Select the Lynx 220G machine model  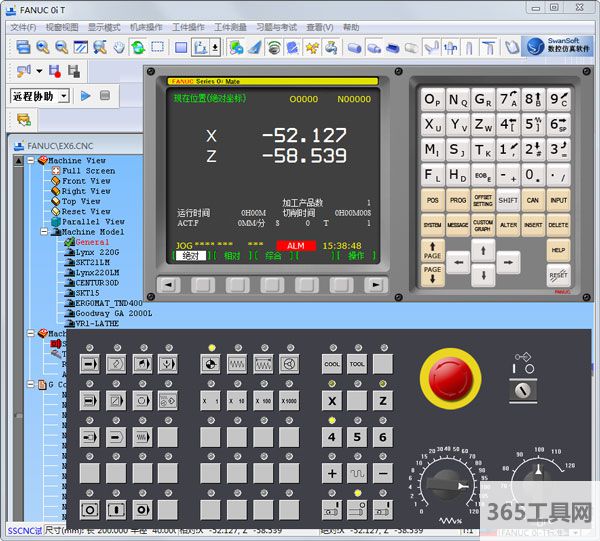point(96,253)
